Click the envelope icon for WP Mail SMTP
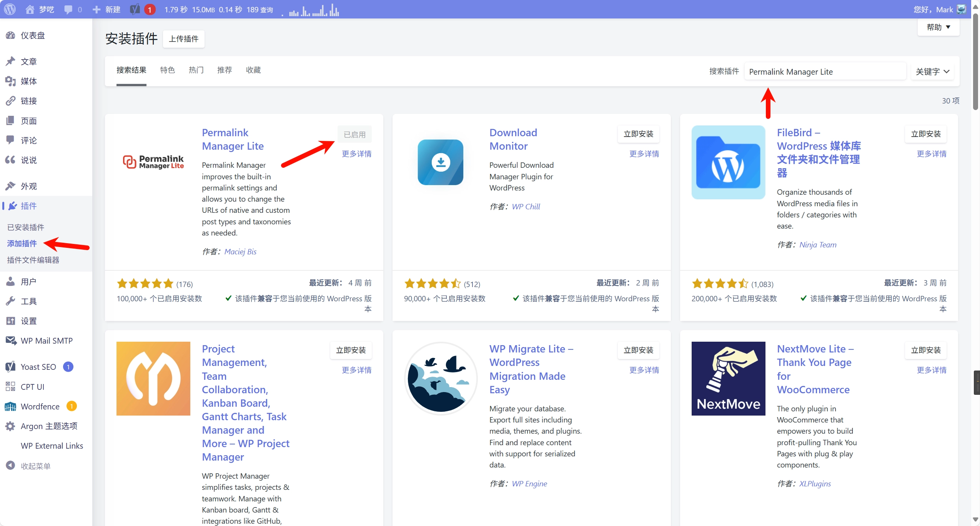 click(11, 341)
